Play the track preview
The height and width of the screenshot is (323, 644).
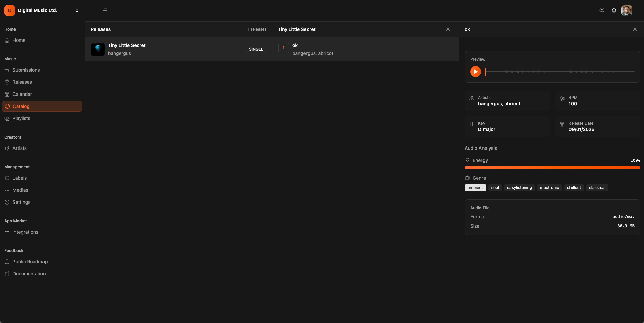[476, 72]
